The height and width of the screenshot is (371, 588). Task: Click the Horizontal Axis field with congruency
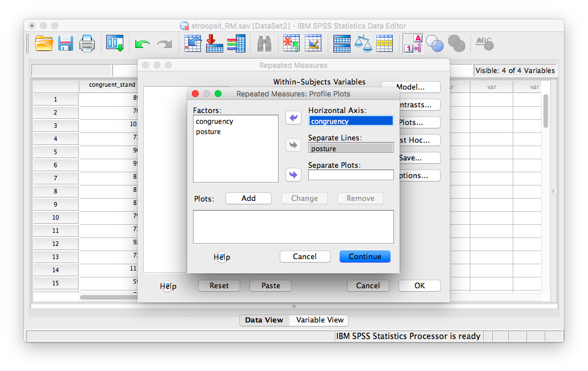pos(351,120)
